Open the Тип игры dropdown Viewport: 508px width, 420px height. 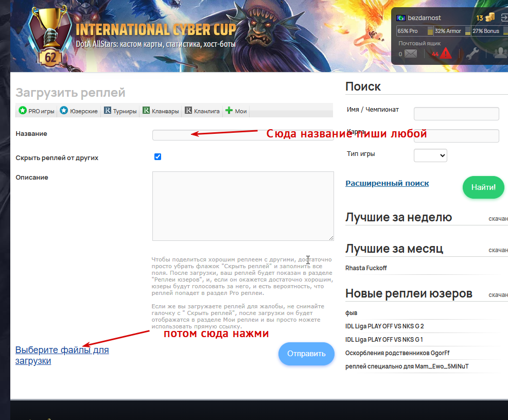(430, 155)
